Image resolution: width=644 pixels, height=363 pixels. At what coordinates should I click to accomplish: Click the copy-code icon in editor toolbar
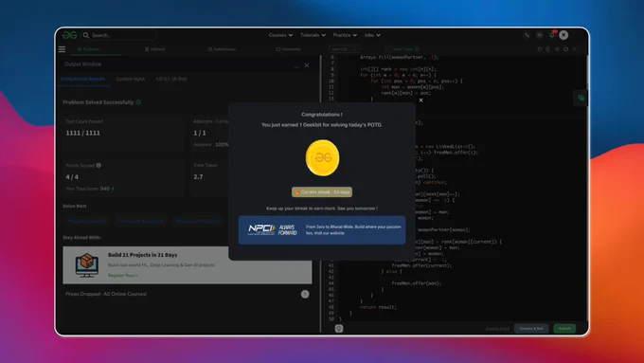(540, 49)
